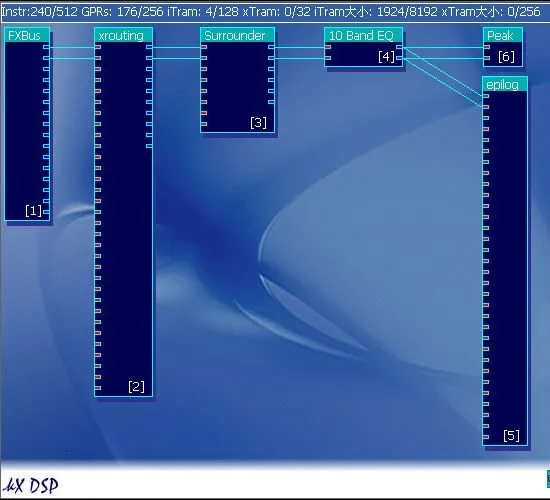Screen dimensions: 550x500
Task: Click the first output pin of Surrounder
Action: (271, 47)
